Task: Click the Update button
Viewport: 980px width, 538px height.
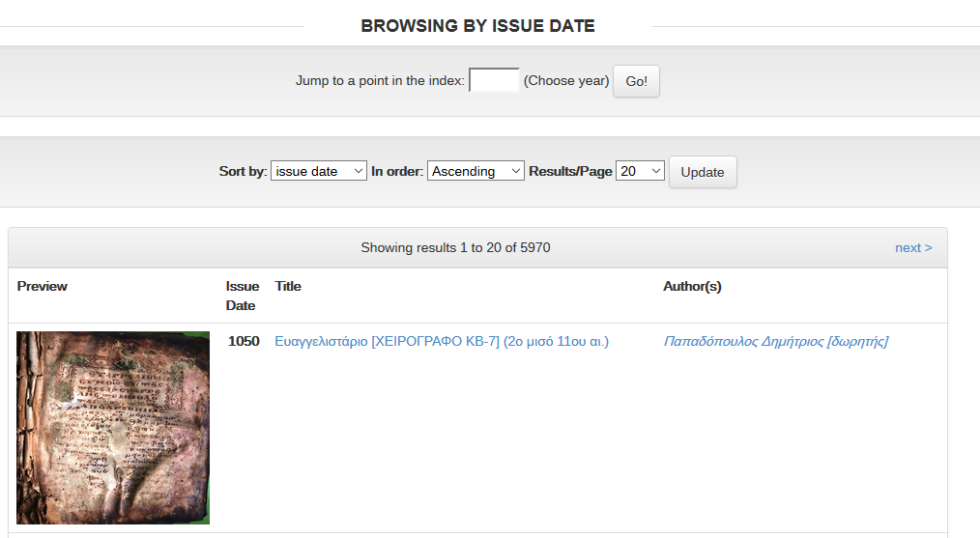Action: pyautogui.click(x=702, y=172)
